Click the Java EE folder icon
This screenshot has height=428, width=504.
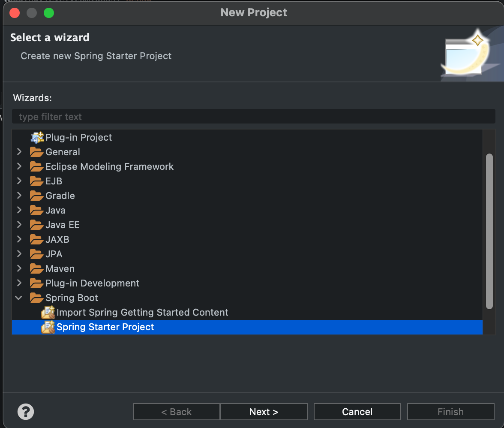36,225
